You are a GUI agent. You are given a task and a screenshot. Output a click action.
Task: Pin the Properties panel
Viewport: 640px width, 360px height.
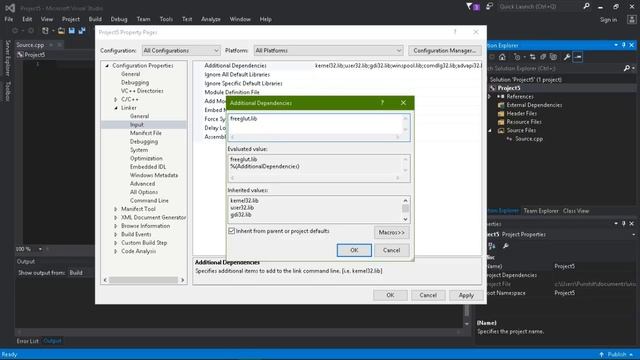tap(624, 224)
